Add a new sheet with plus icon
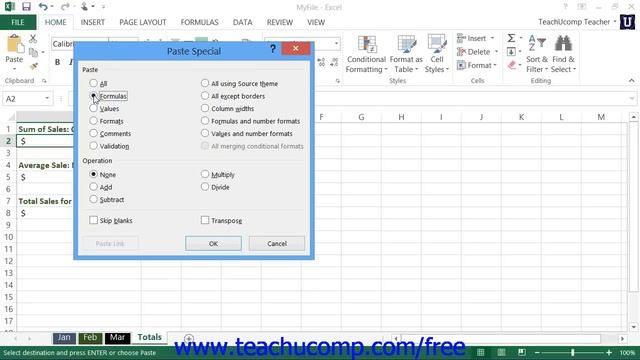 tap(189, 338)
